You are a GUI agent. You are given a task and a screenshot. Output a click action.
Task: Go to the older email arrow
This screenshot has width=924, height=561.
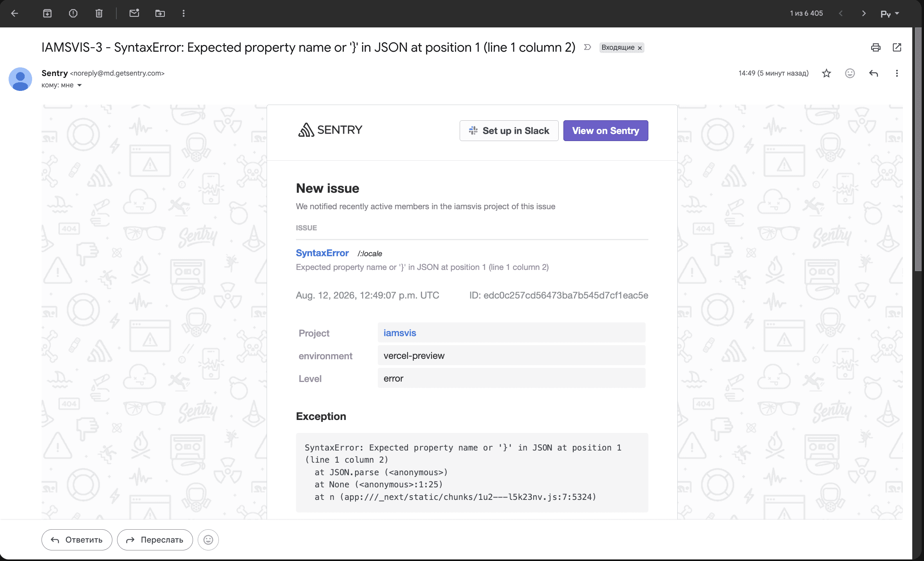click(864, 13)
